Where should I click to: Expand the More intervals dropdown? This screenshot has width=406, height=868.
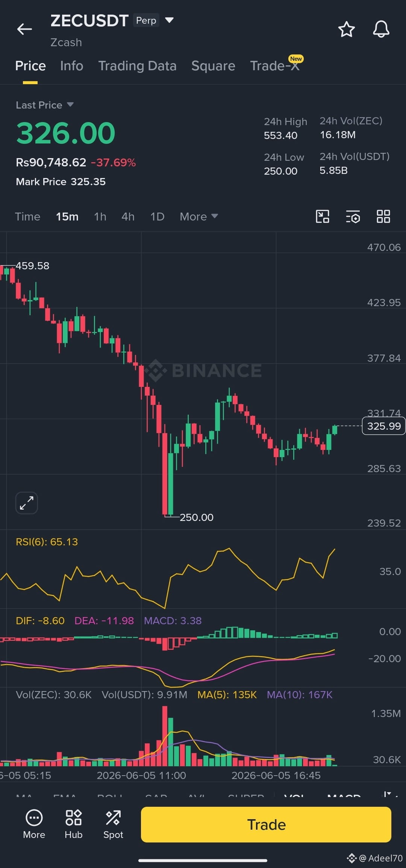click(199, 217)
